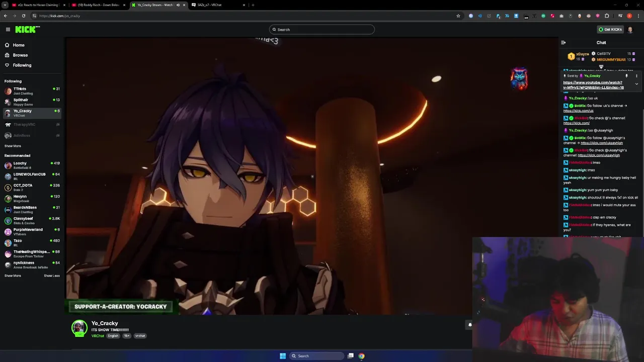Open the tab search dropdown
Screen dimensions: 644x362
pos(5,5)
